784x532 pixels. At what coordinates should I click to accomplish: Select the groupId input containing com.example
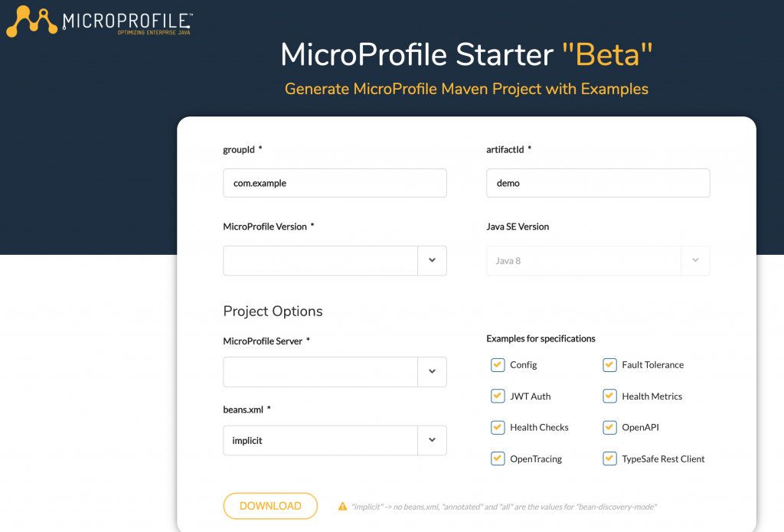click(x=335, y=183)
